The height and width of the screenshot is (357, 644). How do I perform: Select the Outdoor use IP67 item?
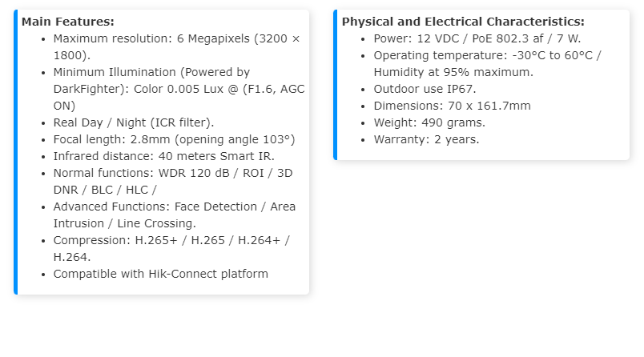click(425, 89)
